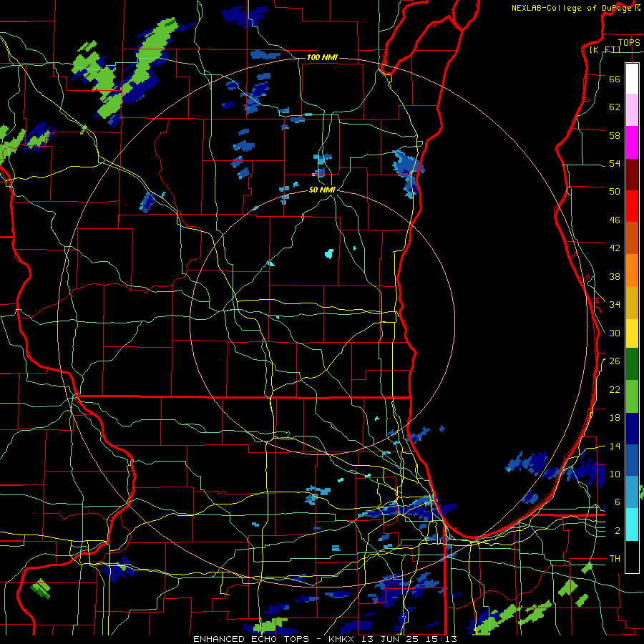
Task: Click the 50 NMI range ring label
Action: 322,190
